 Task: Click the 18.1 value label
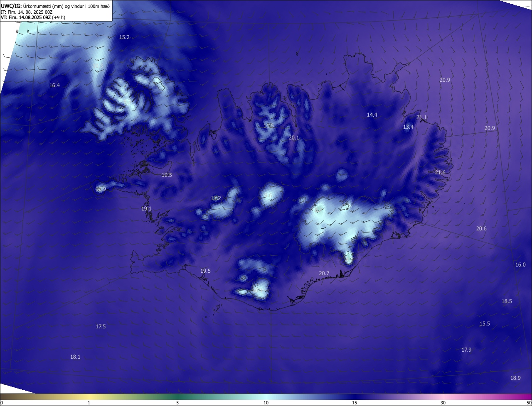click(x=75, y=357)
